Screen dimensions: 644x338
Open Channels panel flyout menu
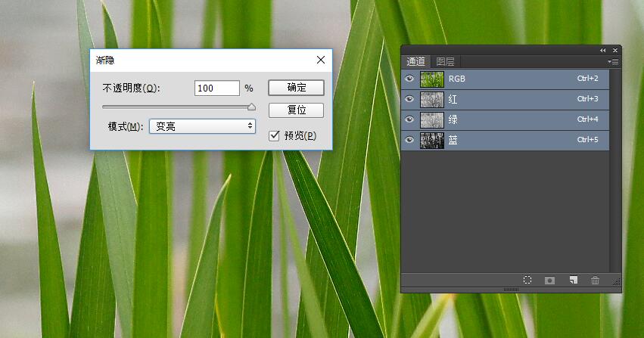pos(613,61)
